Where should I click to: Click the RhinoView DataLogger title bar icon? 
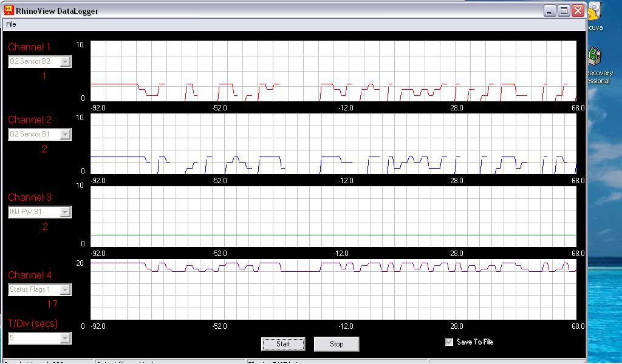(x=9, y=11)
